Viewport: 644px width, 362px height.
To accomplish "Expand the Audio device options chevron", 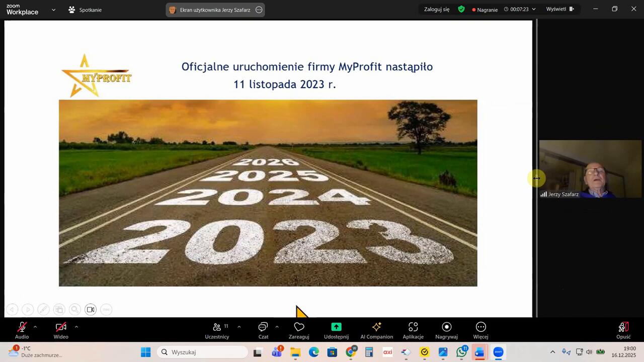I will click(x=35, y=327).
